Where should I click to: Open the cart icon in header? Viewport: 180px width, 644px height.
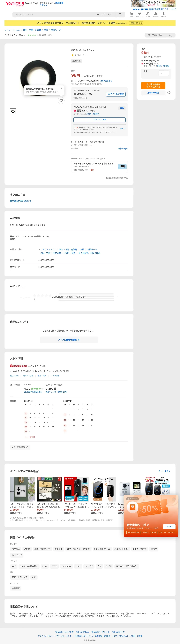tap(131, 15)
